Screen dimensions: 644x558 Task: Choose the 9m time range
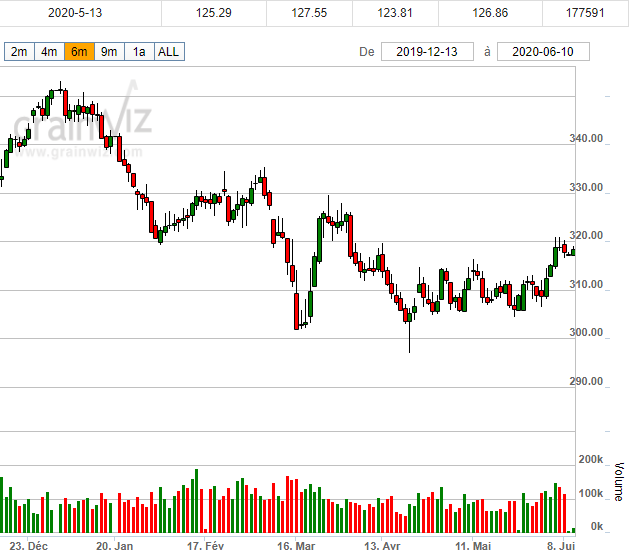(109, 52)
